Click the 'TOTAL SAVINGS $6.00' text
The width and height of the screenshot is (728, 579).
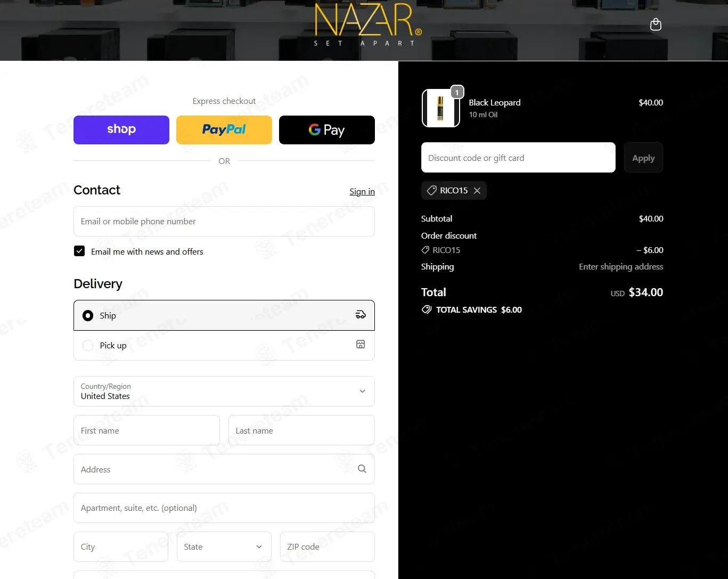pos(479,309)
